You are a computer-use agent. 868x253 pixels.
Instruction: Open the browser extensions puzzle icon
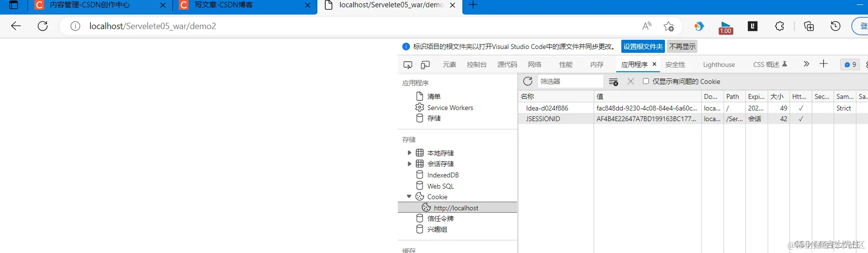point(779,26)
